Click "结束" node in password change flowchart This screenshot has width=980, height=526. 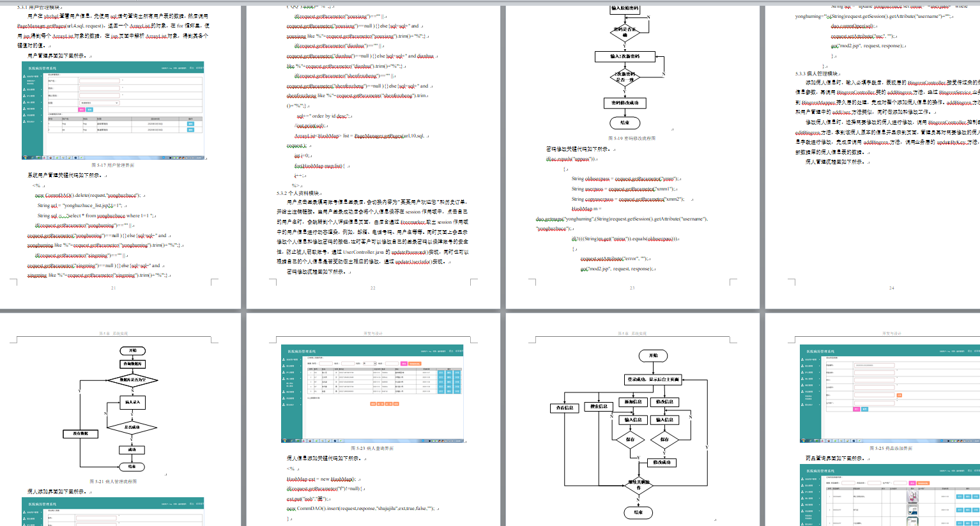(x=625, y=123)
